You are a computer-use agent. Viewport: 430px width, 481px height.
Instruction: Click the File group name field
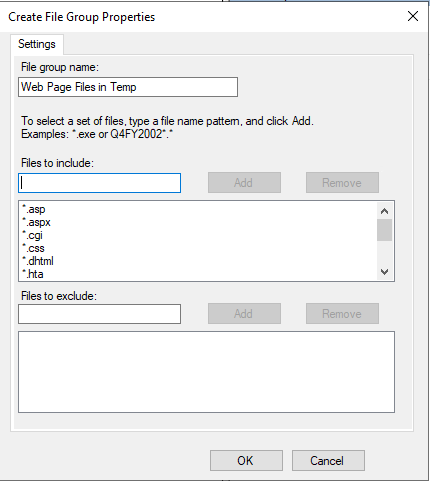pyautogui.click(x=128, y=87)
